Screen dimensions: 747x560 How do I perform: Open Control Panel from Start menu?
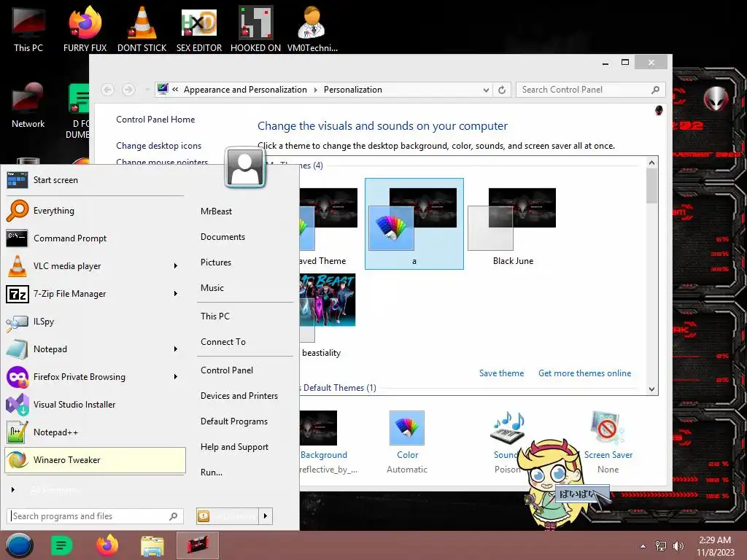[x=227, y=370]
